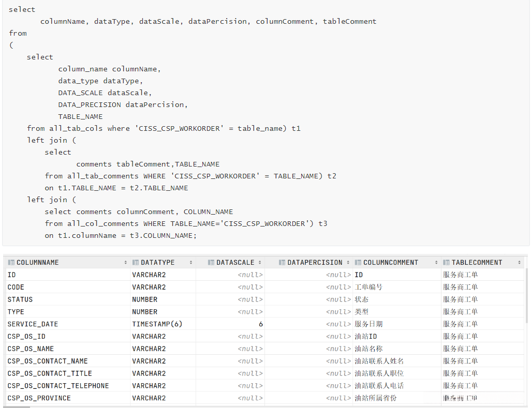
Task: Click the TABLECOMMENT column header icon
Action: (446, 263)
